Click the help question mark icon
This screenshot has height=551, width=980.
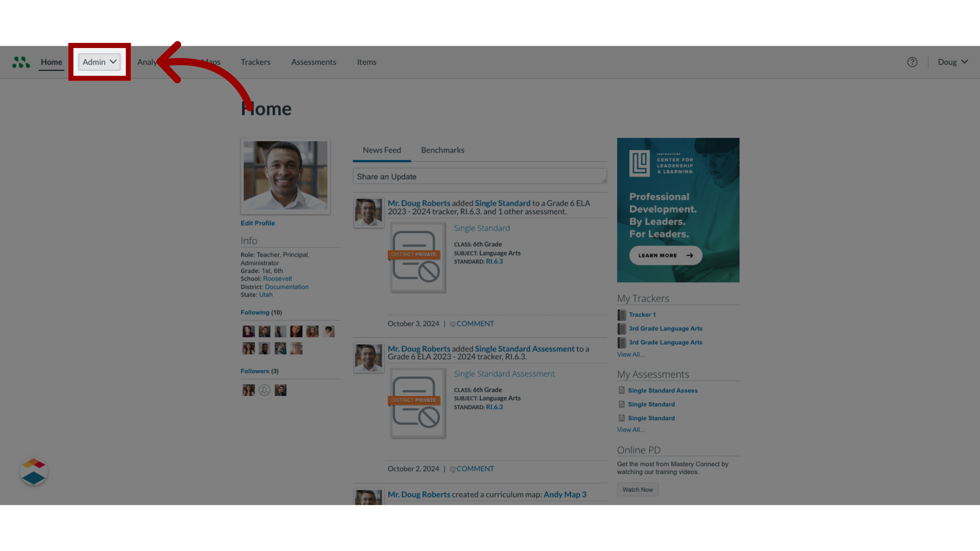coord(913,62)
